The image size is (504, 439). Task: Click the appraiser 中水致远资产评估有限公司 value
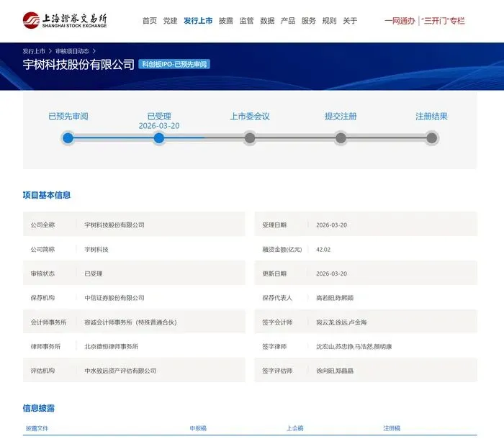click(x=120, y=371)
